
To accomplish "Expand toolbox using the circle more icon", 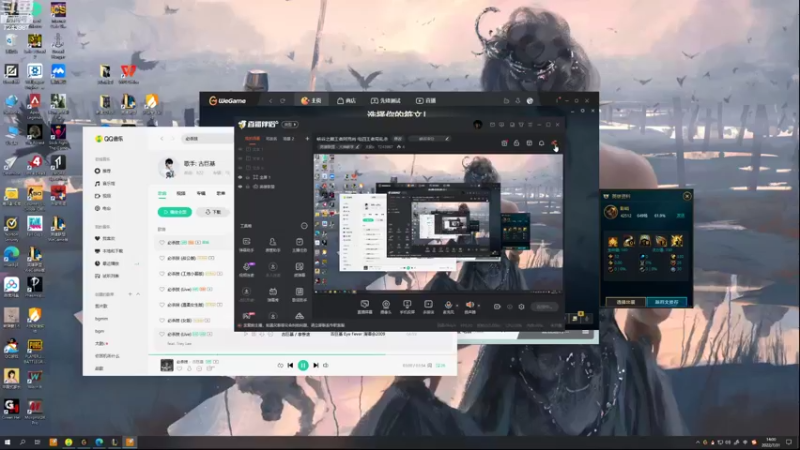I will [304, 226].
